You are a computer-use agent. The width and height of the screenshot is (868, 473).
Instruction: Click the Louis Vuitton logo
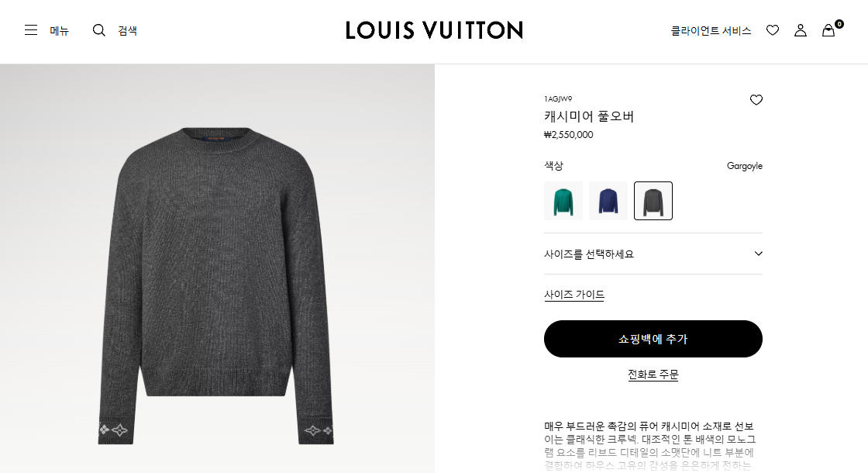(434, 30)
